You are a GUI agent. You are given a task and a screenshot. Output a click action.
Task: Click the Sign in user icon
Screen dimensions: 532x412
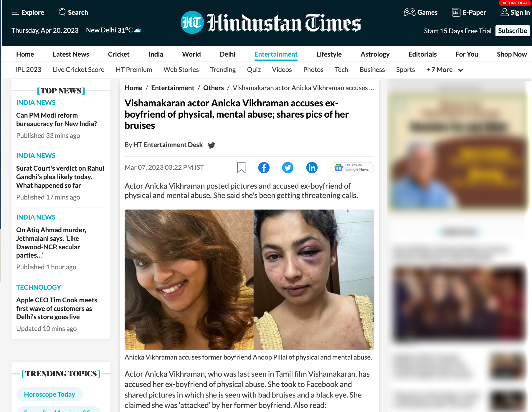(x=504, y=12)
